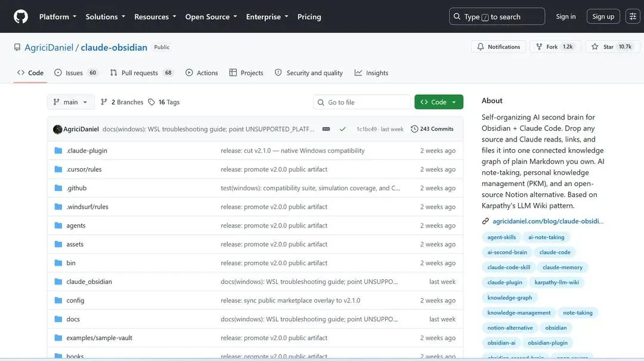
Task: Click the claude-plugin topic tag
Action: (x=505, y=282)
